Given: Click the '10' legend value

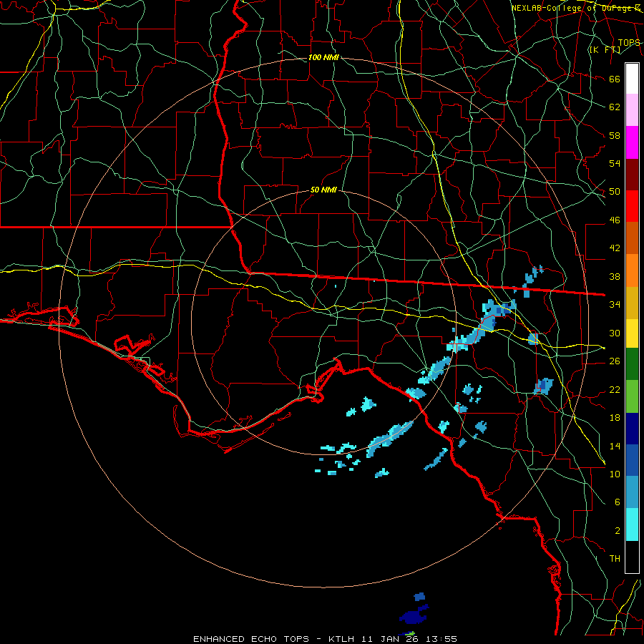Looking at the screenshot, I should [615, 474].
